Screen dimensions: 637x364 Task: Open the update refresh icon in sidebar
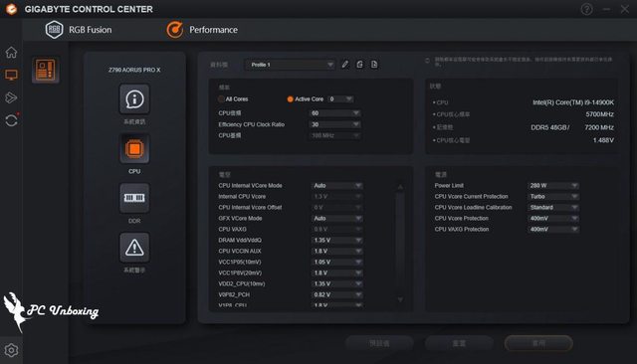coord(11,120)
